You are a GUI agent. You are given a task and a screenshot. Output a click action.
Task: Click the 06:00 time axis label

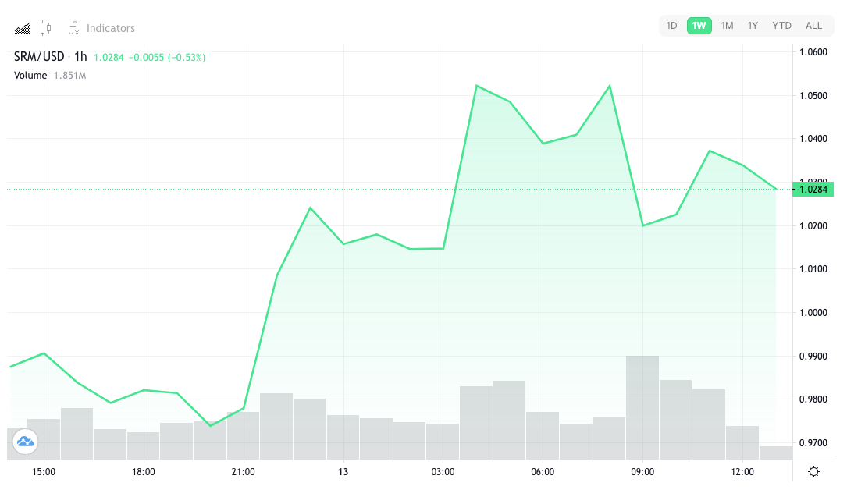pyautogui.click(x=543, y=472)
